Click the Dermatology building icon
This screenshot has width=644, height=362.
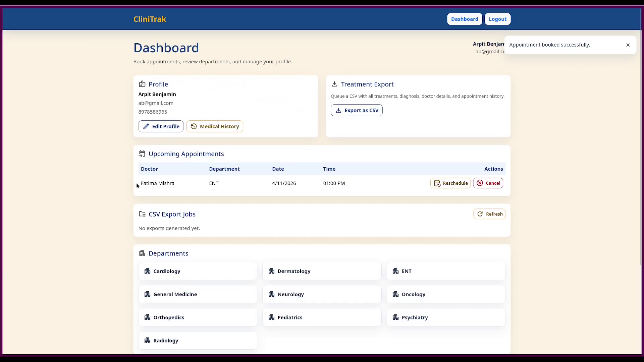[271, 271]
